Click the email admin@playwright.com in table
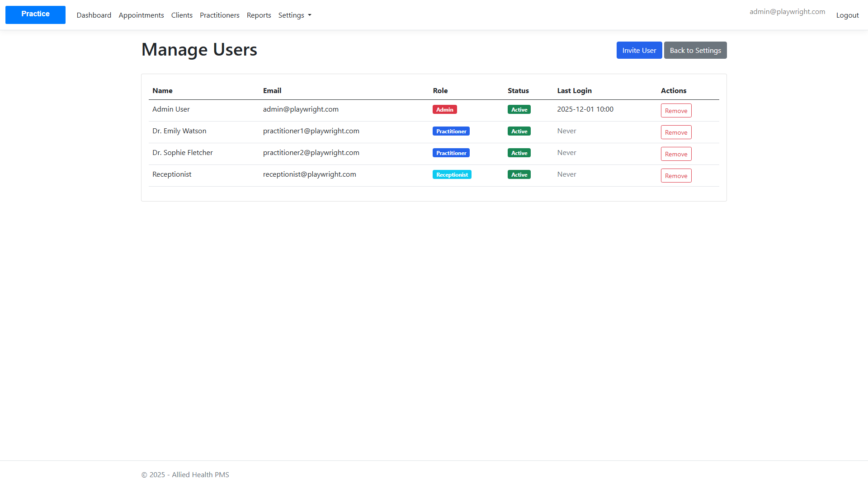 click(301, 109)
